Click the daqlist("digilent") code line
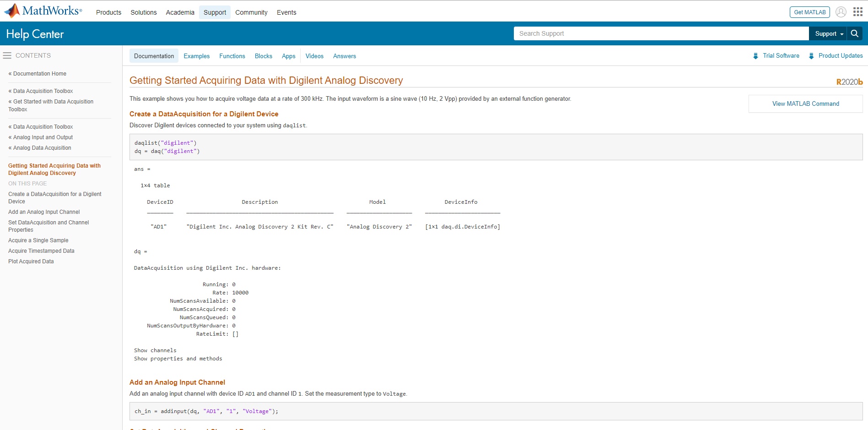The image size is (868, 430). point(165,143)
